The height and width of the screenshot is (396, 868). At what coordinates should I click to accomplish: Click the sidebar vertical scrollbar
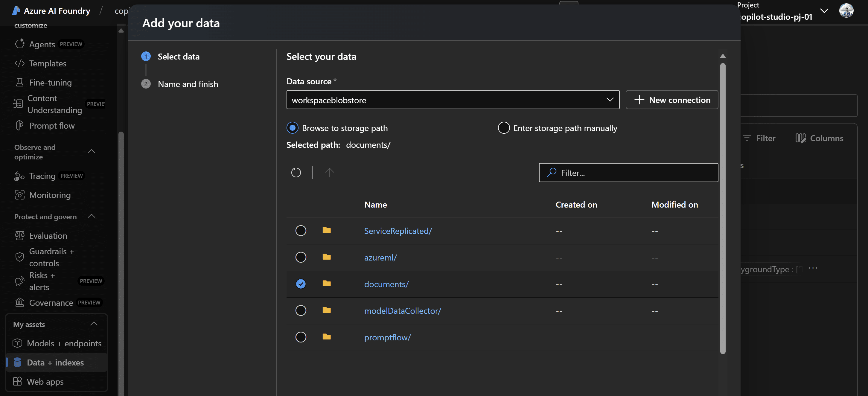[x=121, y=263]
